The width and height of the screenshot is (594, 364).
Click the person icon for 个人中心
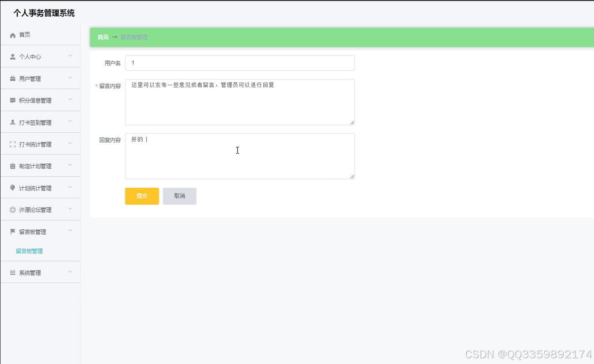click(x=13, y=57)
